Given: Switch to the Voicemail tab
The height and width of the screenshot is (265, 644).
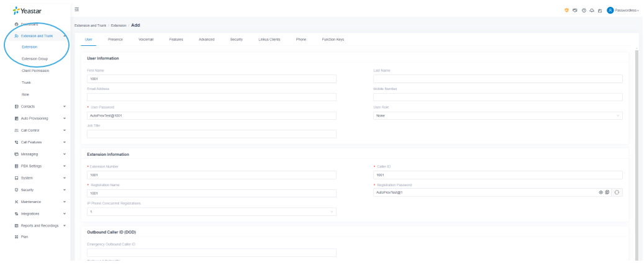Looking at the screenshot, I should click(x=146, y=39).
